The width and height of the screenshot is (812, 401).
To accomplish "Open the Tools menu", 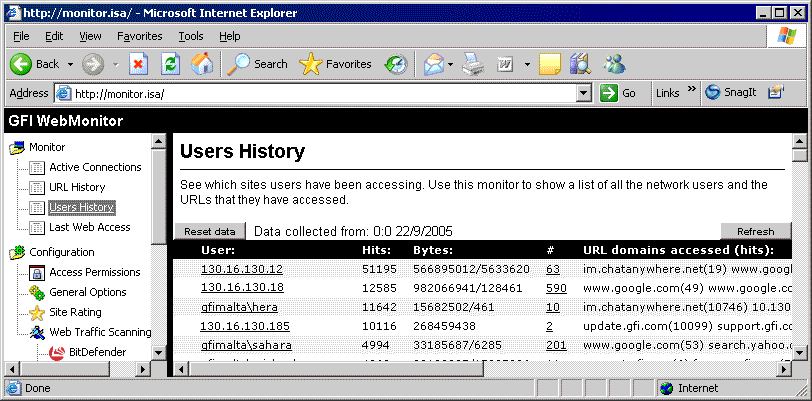I will 191,36.
